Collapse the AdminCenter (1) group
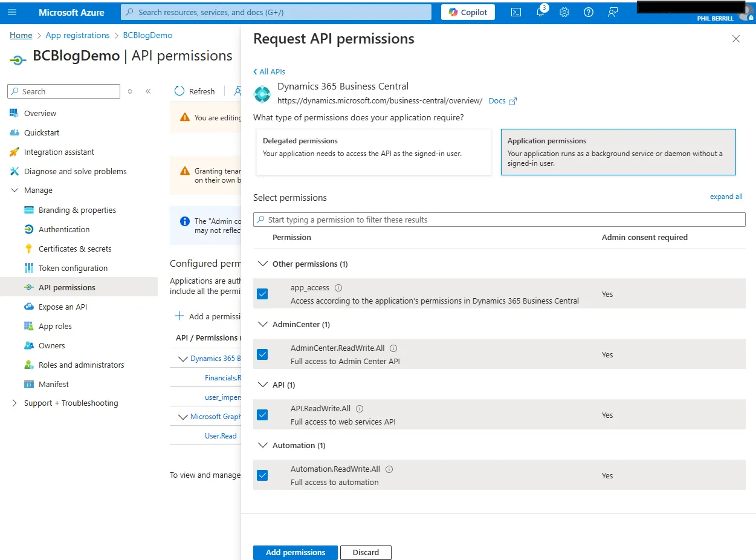This screenshot has width=756, height=560. (x=262, y=324)
